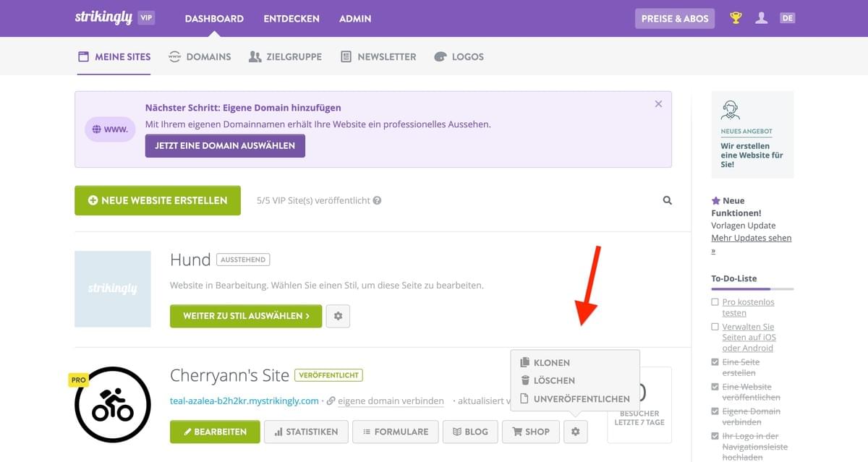Screen dimensions: 868x462
Task: Toggle the Eine Seite erstellen checkbox
Action: (715, 362)
